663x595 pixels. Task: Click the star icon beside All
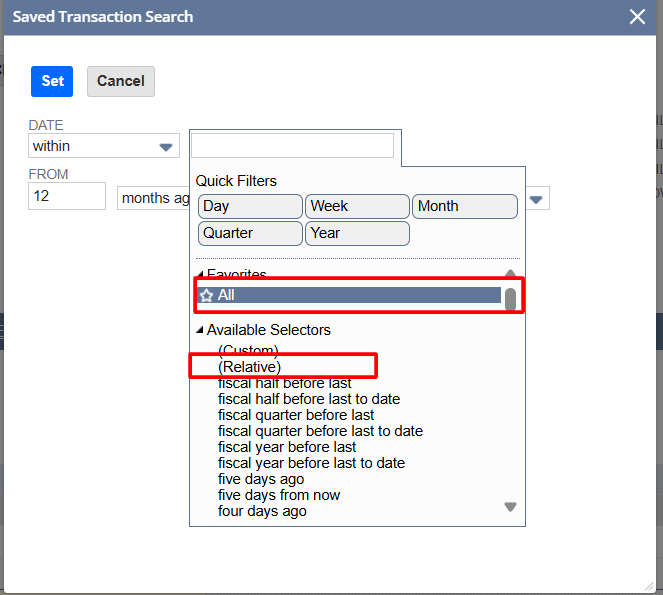coord(207,296)
